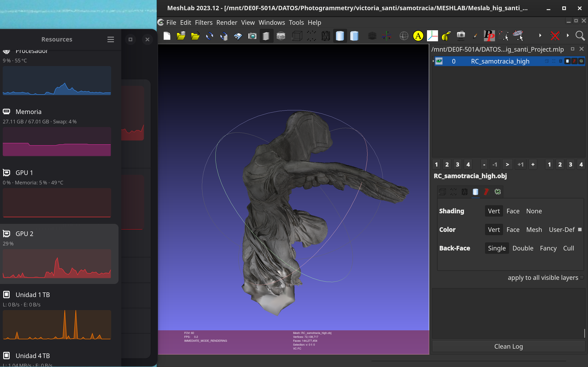Click the Import Mesh folder icon
Screen dimensions: 588x367
(x=195, y=36)
